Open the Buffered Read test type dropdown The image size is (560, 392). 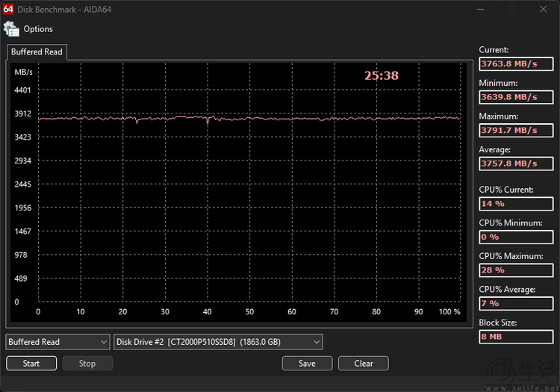57,342
